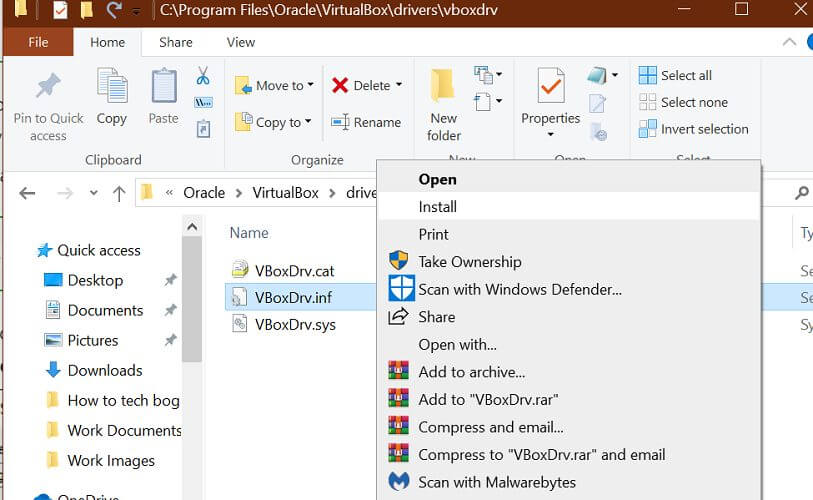This screenshot has height=500, width=813.
Task: Choose Install from the context menu
Action: [569, 206]
